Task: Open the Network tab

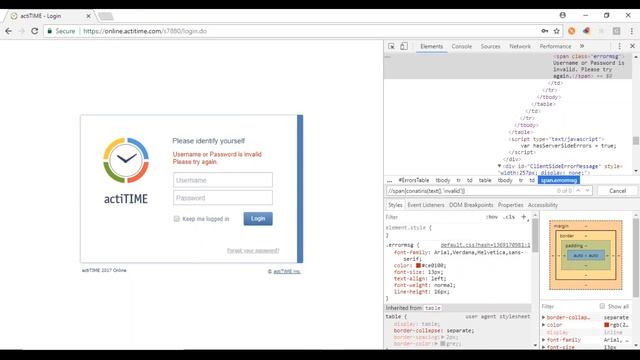Action: coord(520,46)
